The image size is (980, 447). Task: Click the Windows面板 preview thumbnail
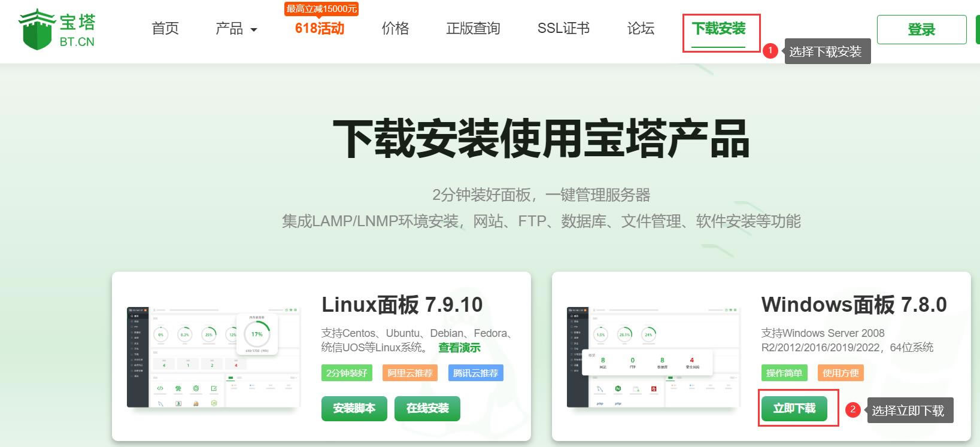[x=654, y=357]
